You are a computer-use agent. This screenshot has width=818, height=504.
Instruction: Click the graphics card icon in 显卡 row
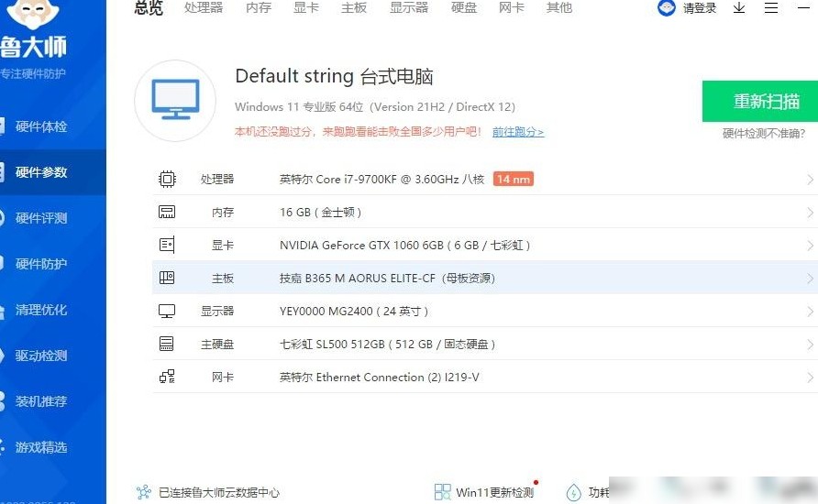coord(167,245)
